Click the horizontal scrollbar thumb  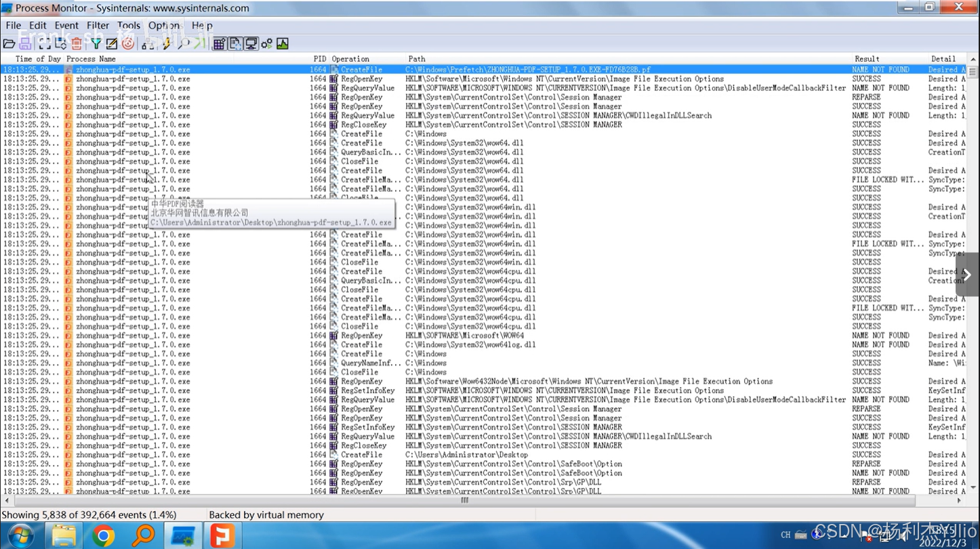465,500
